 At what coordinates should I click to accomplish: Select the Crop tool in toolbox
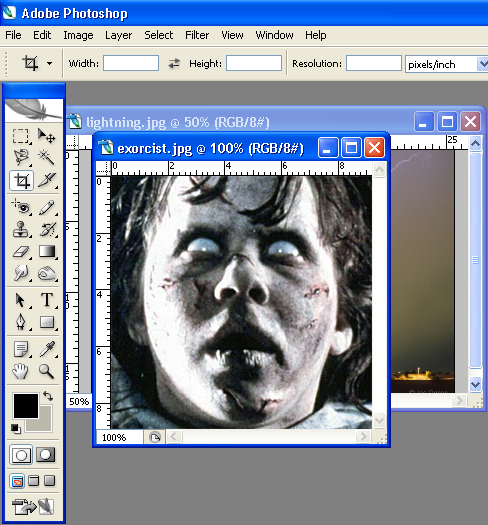[x=21, y=181]
